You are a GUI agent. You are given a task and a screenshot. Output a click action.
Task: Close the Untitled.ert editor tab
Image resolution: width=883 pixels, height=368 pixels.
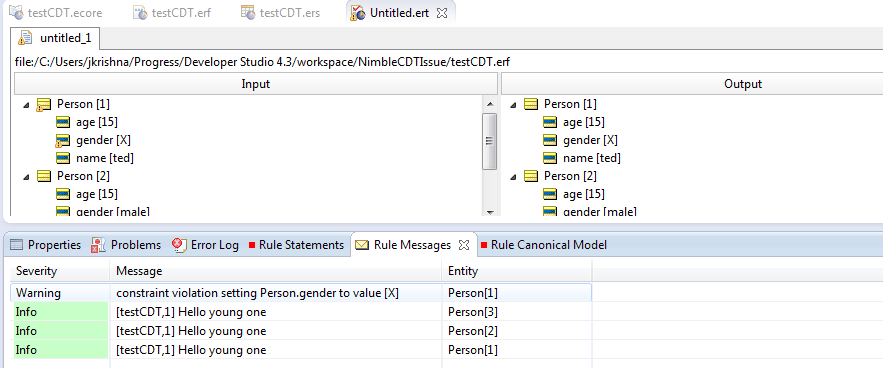pyautogui.click(x=443, y=13)
